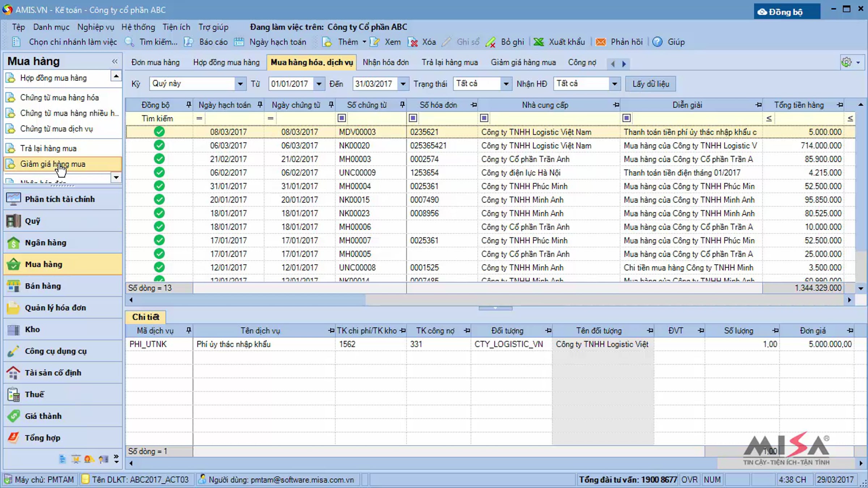Open Chứng từ mua hàng hóa link
Image resolution: width=868 pixels, height=488 pixels.
pyautogui.click(x=59, y=98)
